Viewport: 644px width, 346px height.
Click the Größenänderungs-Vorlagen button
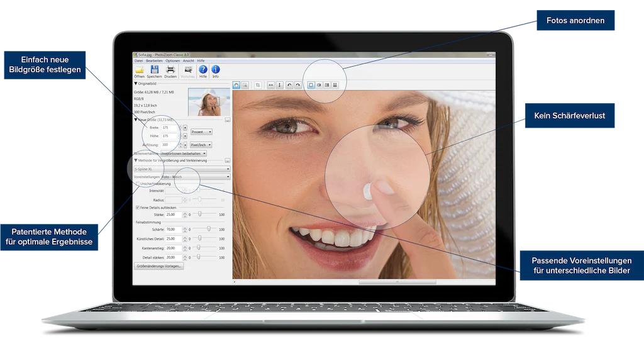[x=159, y=266]
